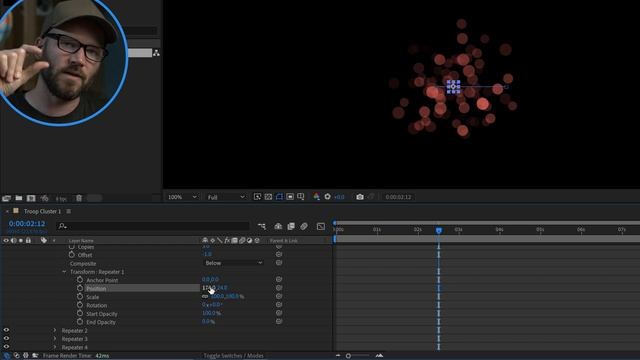Toggle stopwatch for Rotation property
The width and height of the screenshot is (640, 360).
coord(80,305)
